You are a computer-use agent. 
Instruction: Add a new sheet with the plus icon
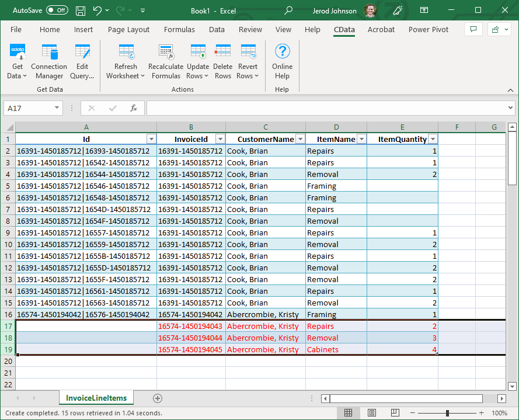coord(158,398)
